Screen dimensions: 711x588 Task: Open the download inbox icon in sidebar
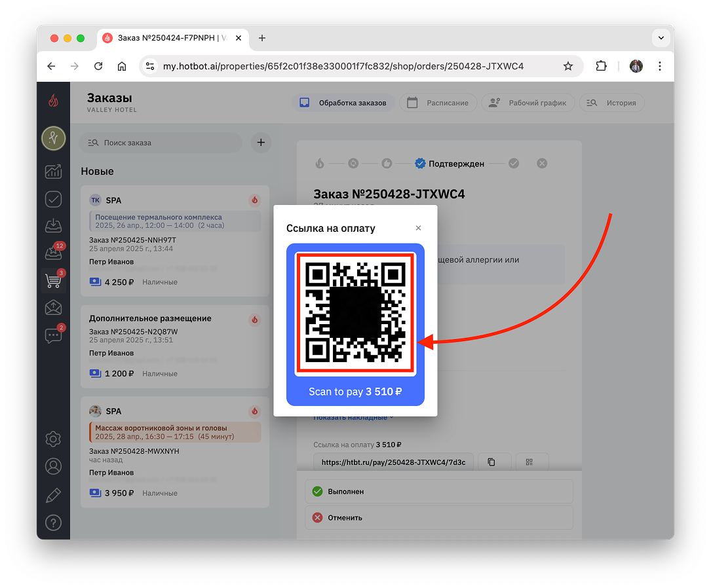click(x=54, y=226)
